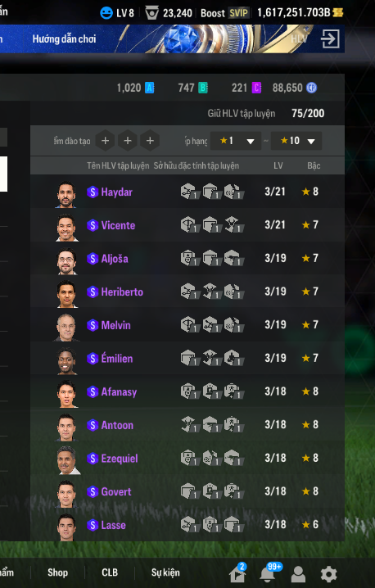This screenshot has height=588, width=375.
Task: Click the purple C-grade token icon
Action: point(256,88)
